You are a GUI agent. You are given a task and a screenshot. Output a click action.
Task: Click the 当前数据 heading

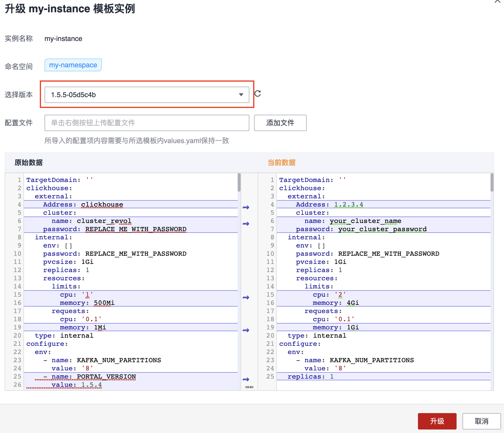point(282,163)
